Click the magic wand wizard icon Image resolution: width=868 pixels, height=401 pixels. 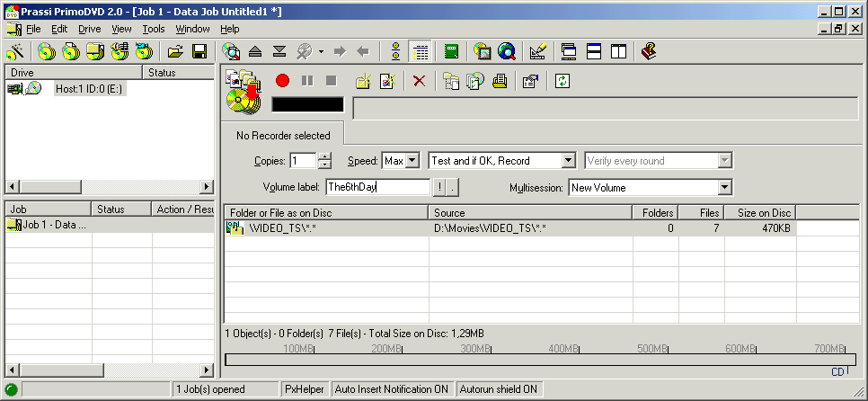pos(15,51)
